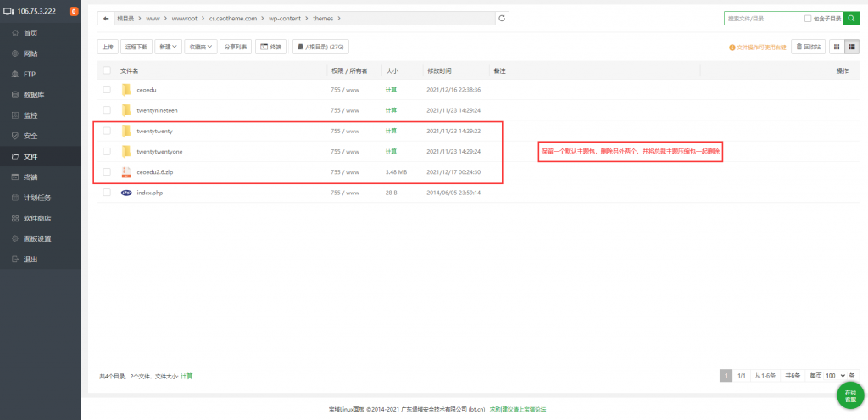This screenshot has width=868, height=420.
Task: Expand the 新建 new item dropdown
Action: coord(169,47)
